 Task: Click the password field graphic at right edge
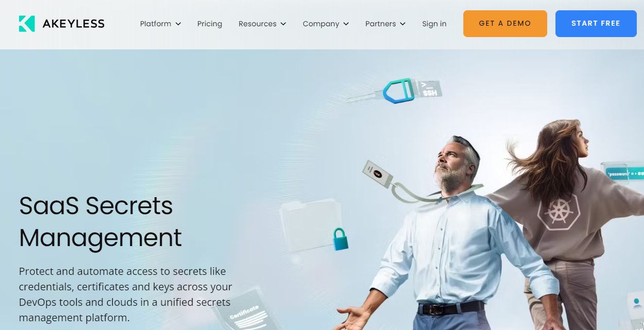(x=622, y=172)
